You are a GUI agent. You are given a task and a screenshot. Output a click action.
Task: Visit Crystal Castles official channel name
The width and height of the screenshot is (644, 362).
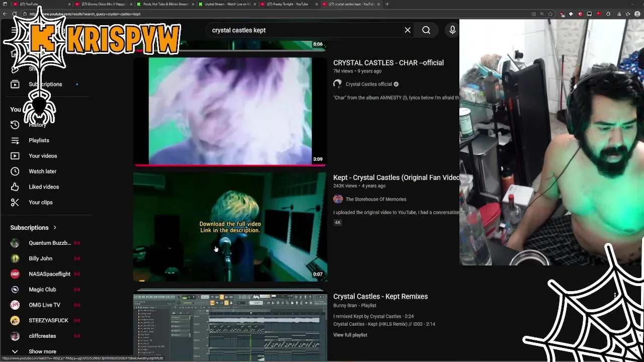coord(369,84)
